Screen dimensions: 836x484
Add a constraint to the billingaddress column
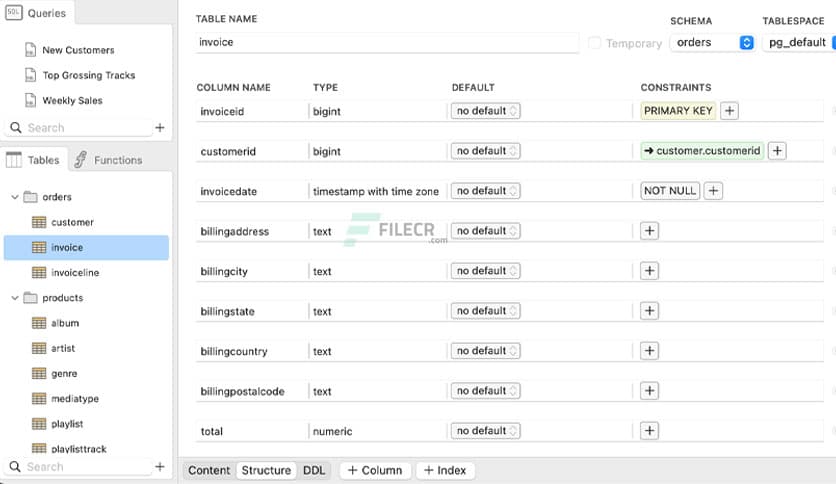(649, 231)
